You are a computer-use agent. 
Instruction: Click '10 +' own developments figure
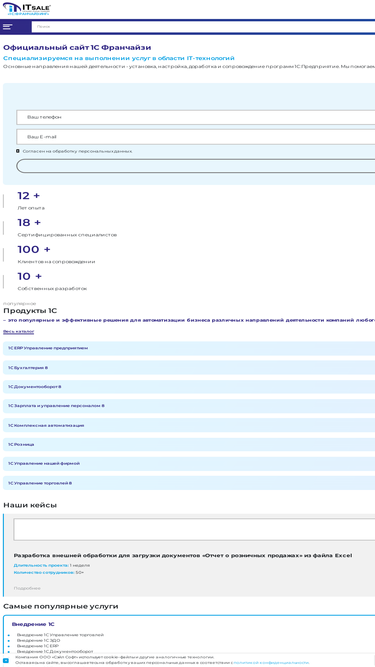(x=30, y=276)
